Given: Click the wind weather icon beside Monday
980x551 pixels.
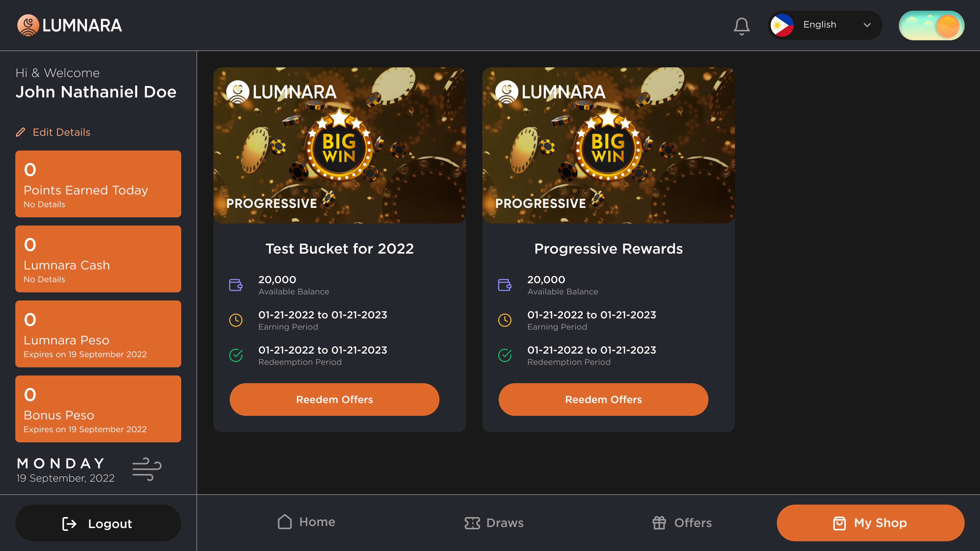Looking at the screenshot, I should coord(147,469).
